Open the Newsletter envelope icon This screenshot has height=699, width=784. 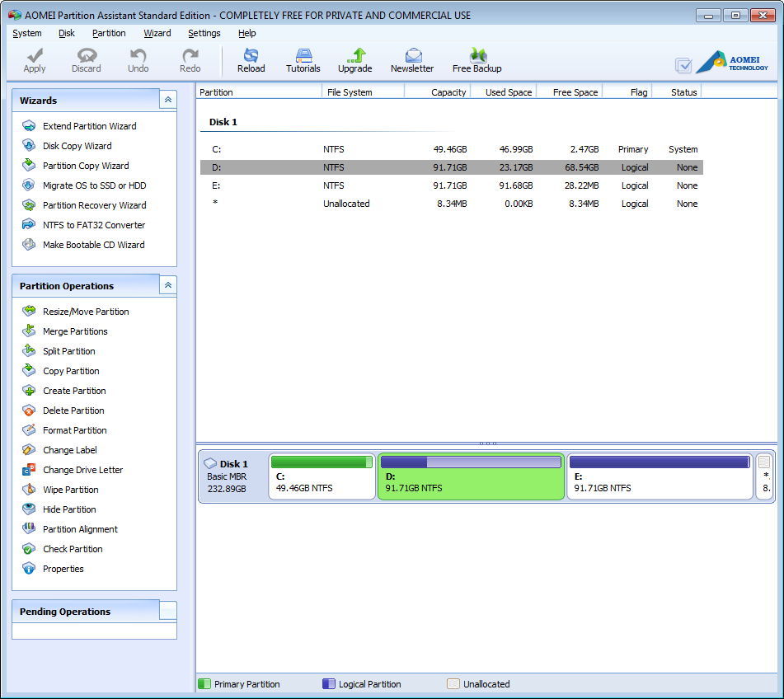point(413,55)
